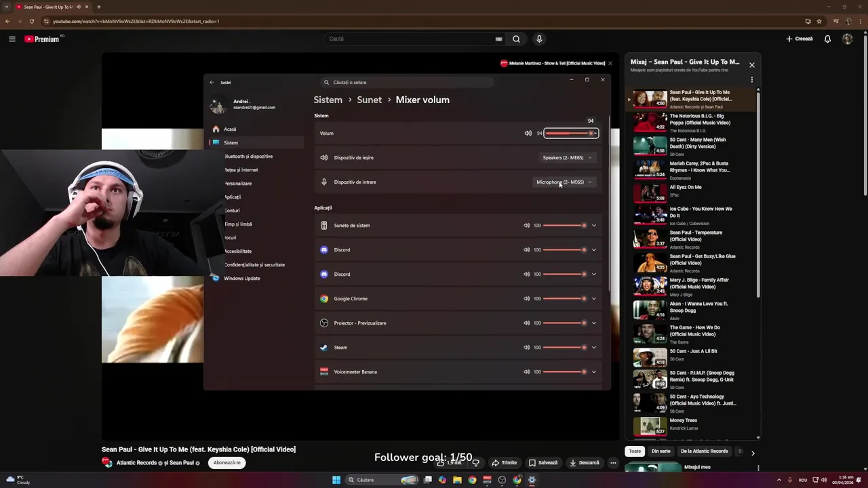868x488 pixels.
Task: Click the Căutați o setare search box
Action: pos(408,83)
